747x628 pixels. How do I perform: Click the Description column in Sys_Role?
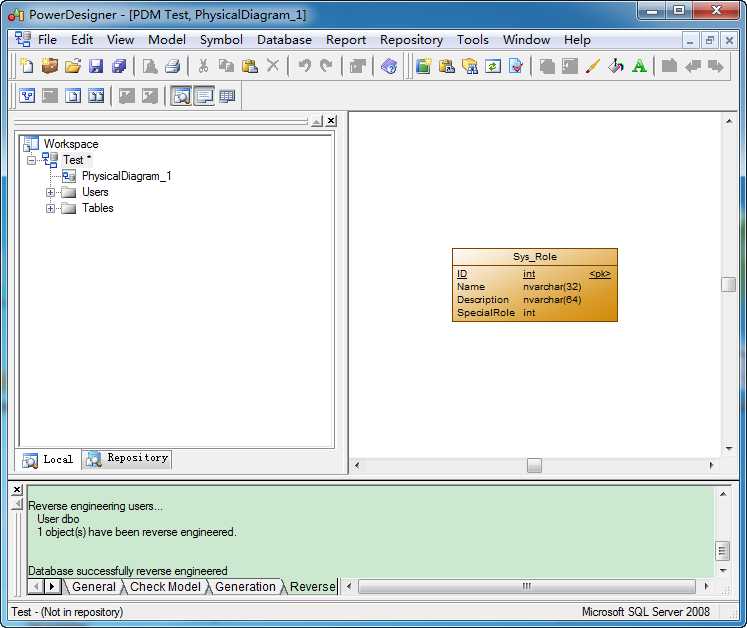click(482, 300)
